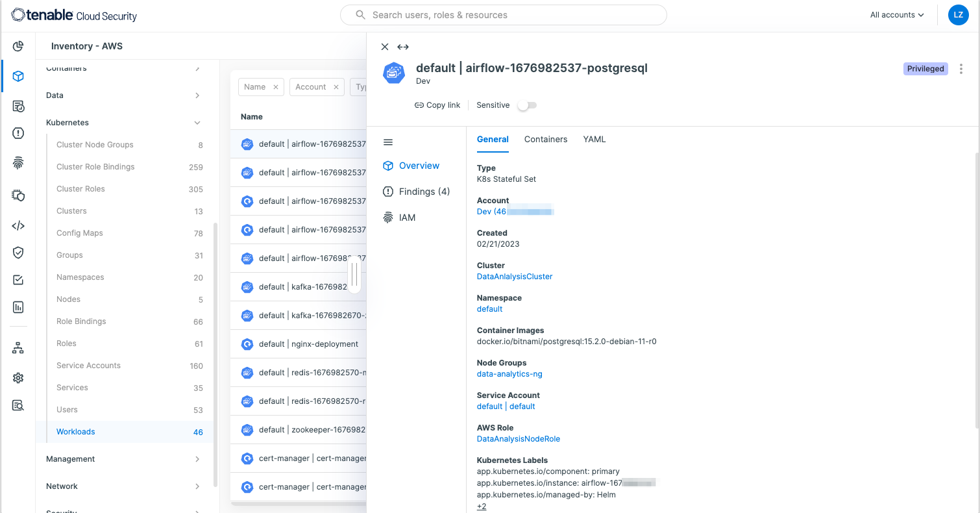This screenshot has height=513, width=980.
Task: Open the Containers tab
Action: pyautogui.click(x=545, y=139)
